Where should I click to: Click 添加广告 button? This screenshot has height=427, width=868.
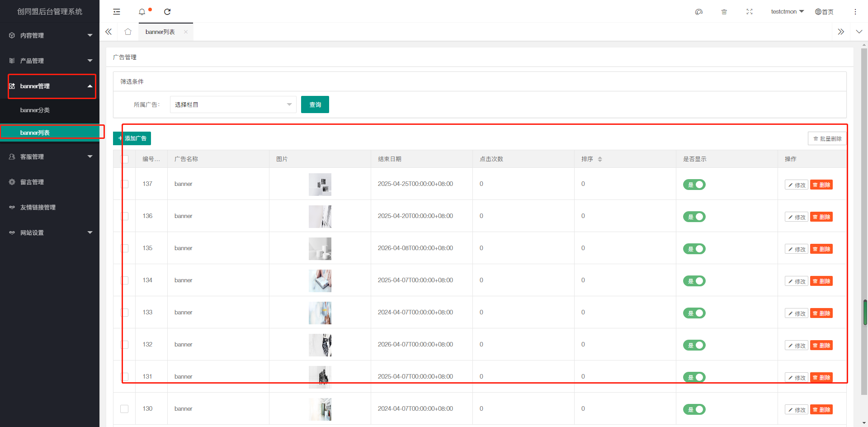132,138
